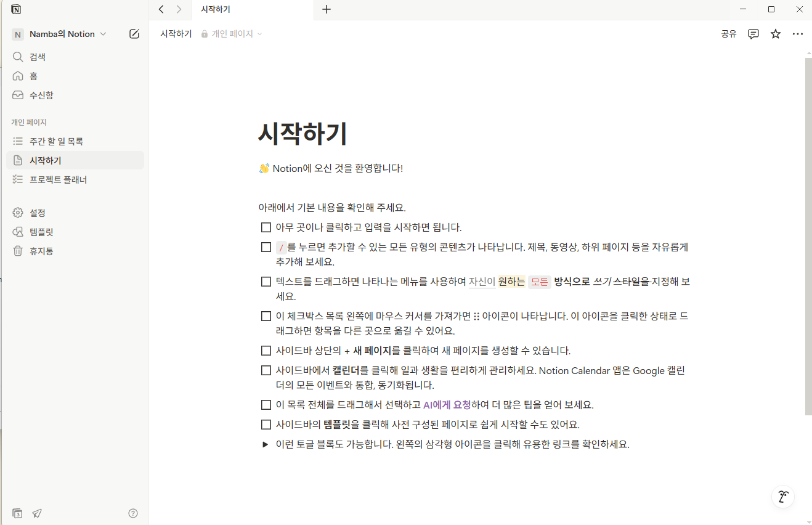Add 시작하기 page to favorites with the star
The width and height of the screenshot is (812, 525).
[x=775, y=34]
